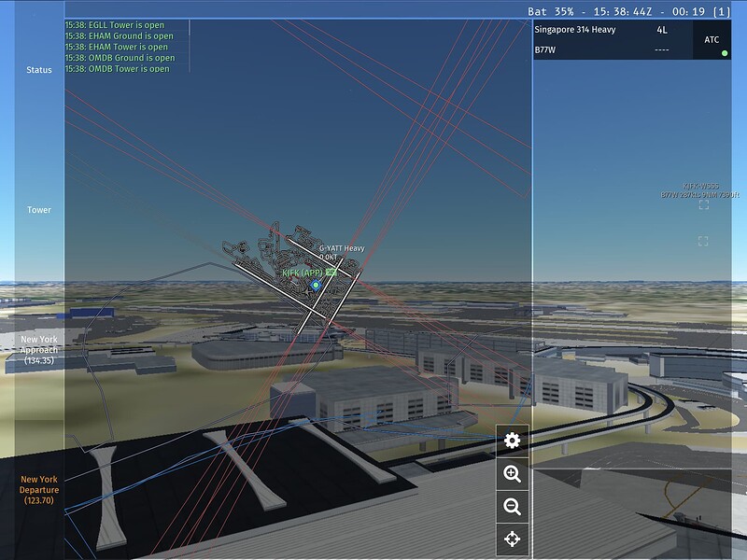Select New York Approach (134.35)
Viewport: 747px width, 560px height.
tap(39, 350)
